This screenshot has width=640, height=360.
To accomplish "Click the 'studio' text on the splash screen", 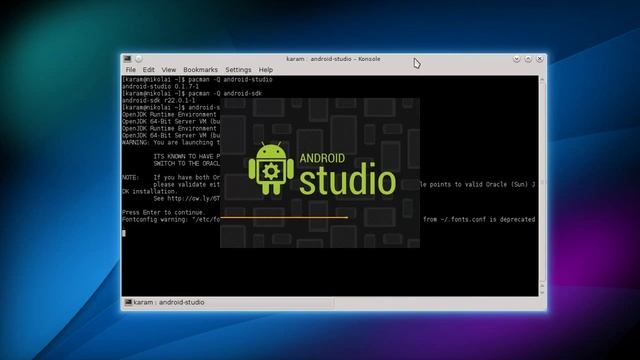I will tap(348, 180).
